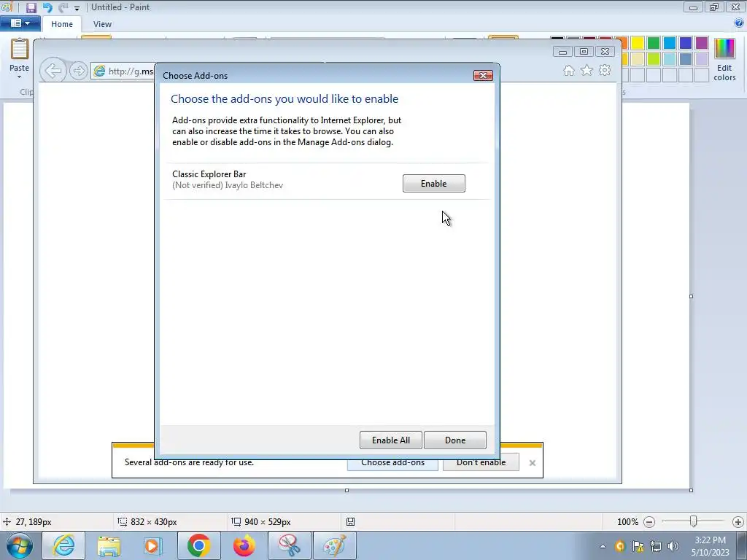Viewport: 747px width, 560px height.
Task: Click Internet Explorer's Forward arrow button
Action: 79,71
